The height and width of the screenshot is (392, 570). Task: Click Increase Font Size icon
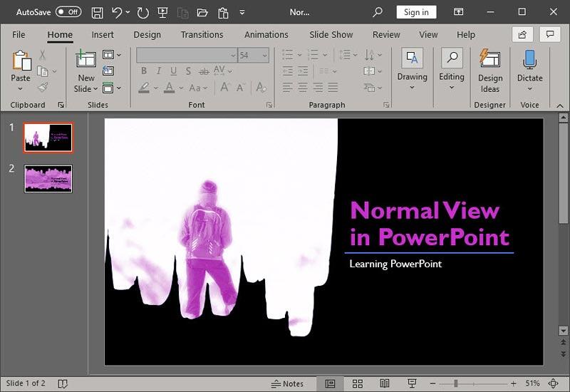(224, 87)
